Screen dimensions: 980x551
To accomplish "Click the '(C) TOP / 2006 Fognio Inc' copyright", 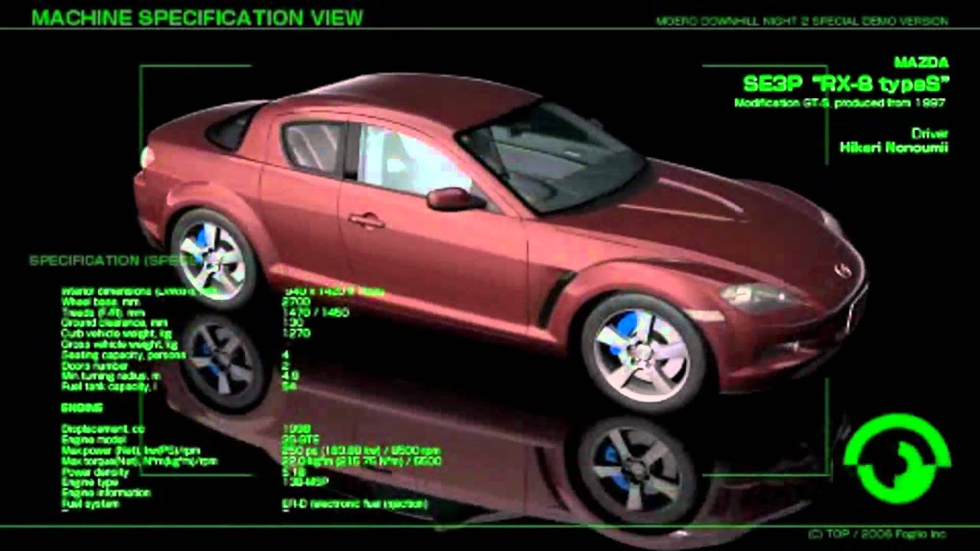I will coord(877,534).
